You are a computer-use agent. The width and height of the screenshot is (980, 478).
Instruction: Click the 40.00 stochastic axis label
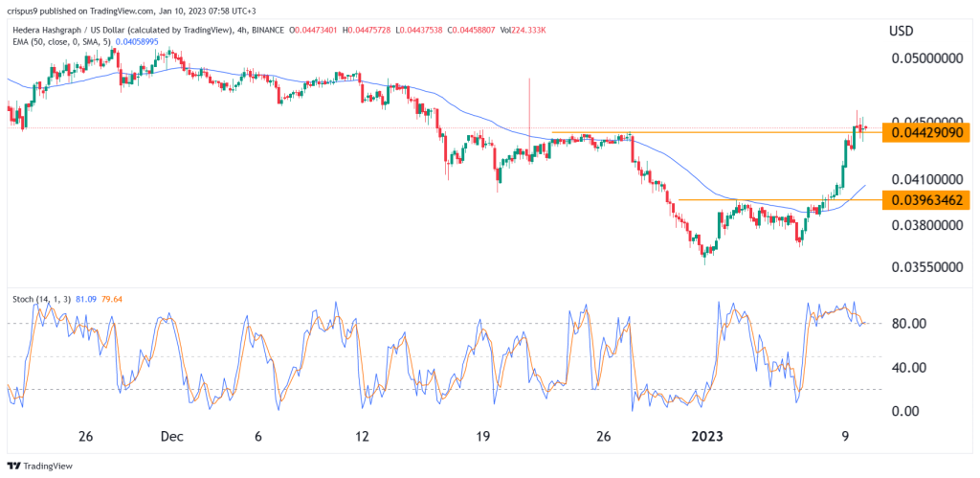[x=907, y=367]
